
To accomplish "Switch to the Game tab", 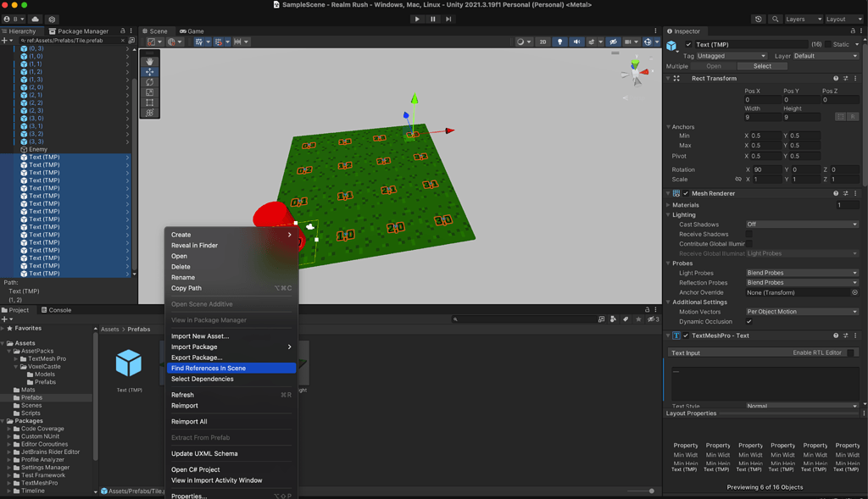I will pyautogui.click(x=192, y=30).
